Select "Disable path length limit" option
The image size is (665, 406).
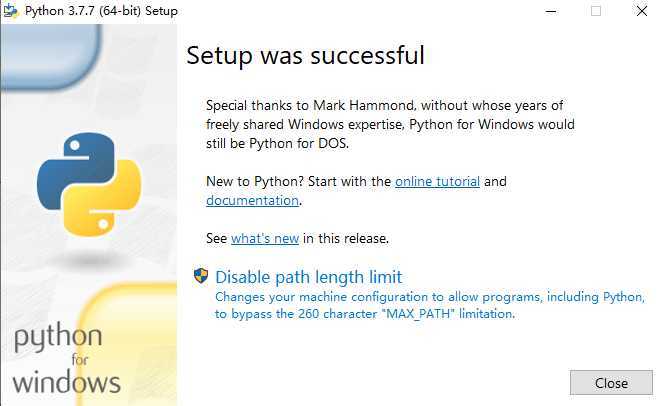[308, 277]
